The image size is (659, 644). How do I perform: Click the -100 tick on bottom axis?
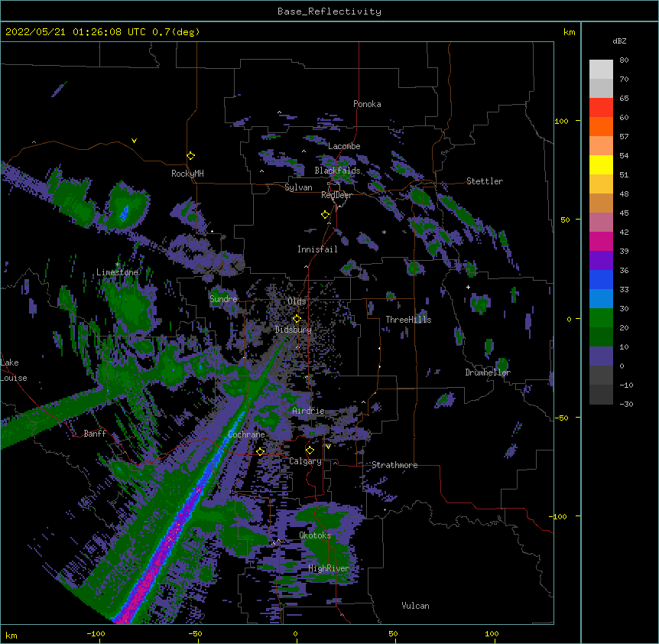coord(96,633)
